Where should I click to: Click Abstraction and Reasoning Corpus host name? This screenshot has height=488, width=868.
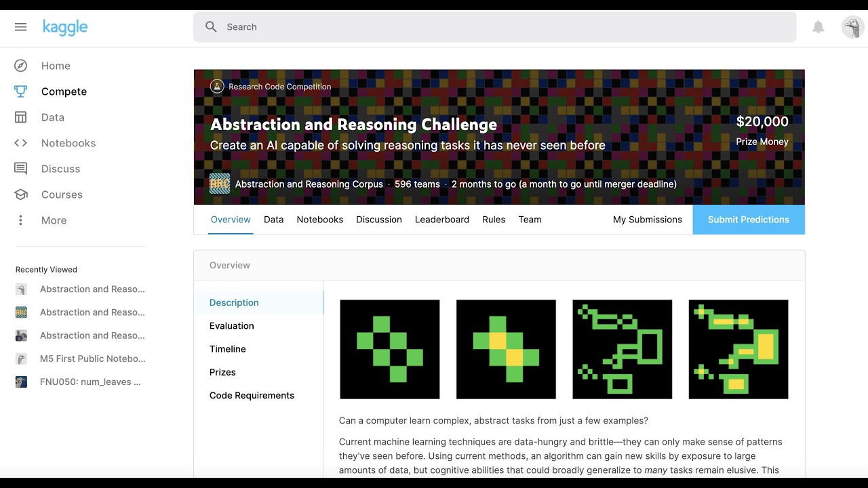(x=309, y=184)
